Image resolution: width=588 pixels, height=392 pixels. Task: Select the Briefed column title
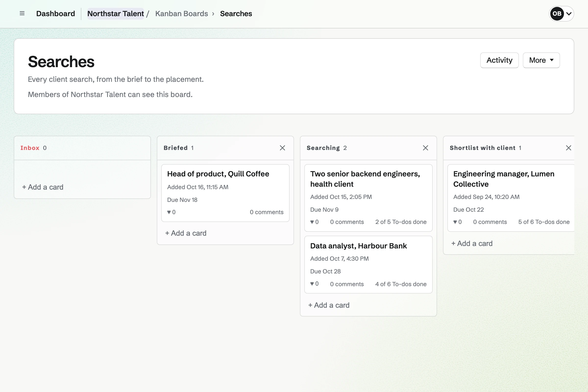coord(175,148)
